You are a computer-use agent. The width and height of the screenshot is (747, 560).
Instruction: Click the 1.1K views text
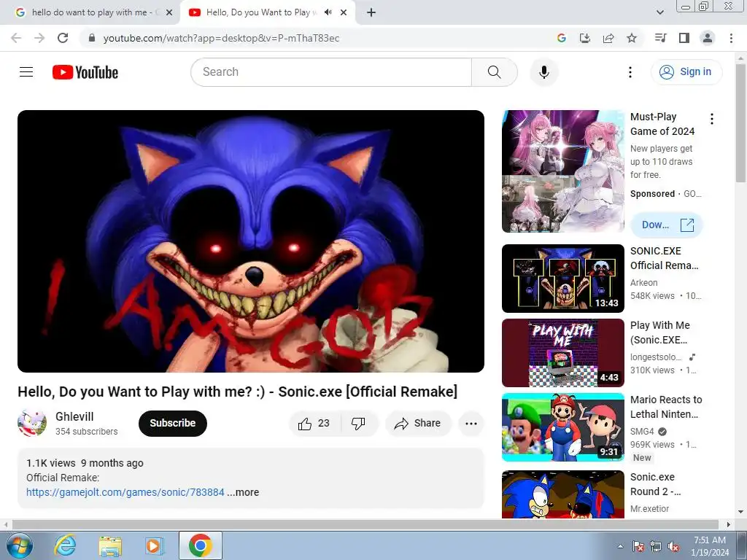point(50,463)
